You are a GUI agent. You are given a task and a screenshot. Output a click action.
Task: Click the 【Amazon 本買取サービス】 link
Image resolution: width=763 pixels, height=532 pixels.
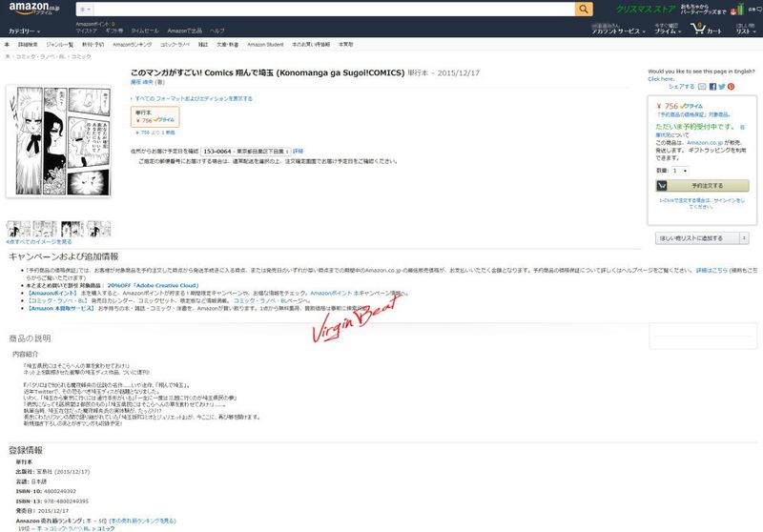click(61, 308)
